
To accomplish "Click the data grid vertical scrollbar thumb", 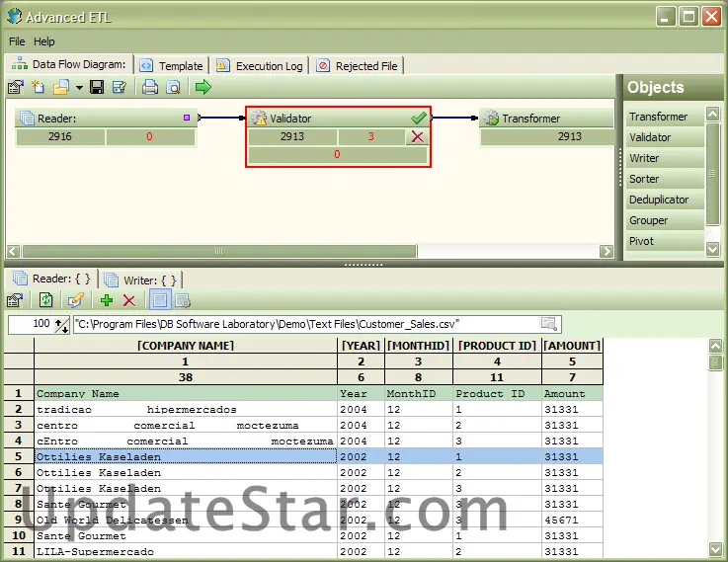I will click(715, 362).
